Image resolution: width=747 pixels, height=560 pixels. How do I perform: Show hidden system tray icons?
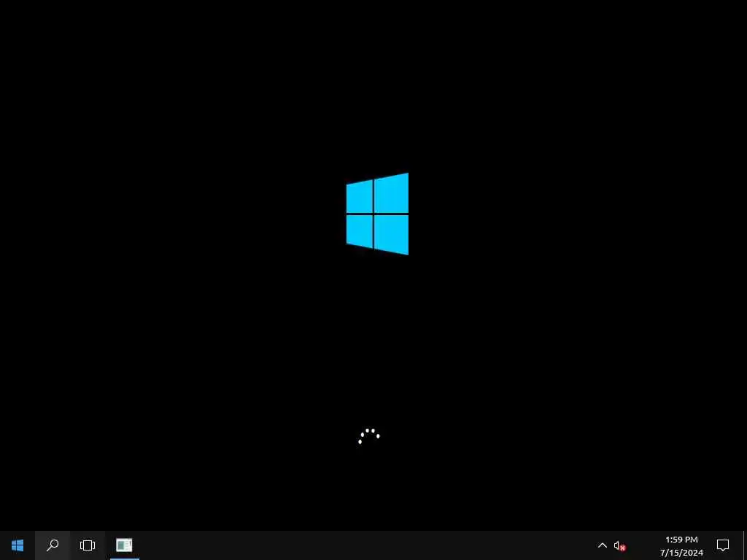[602, 545]
